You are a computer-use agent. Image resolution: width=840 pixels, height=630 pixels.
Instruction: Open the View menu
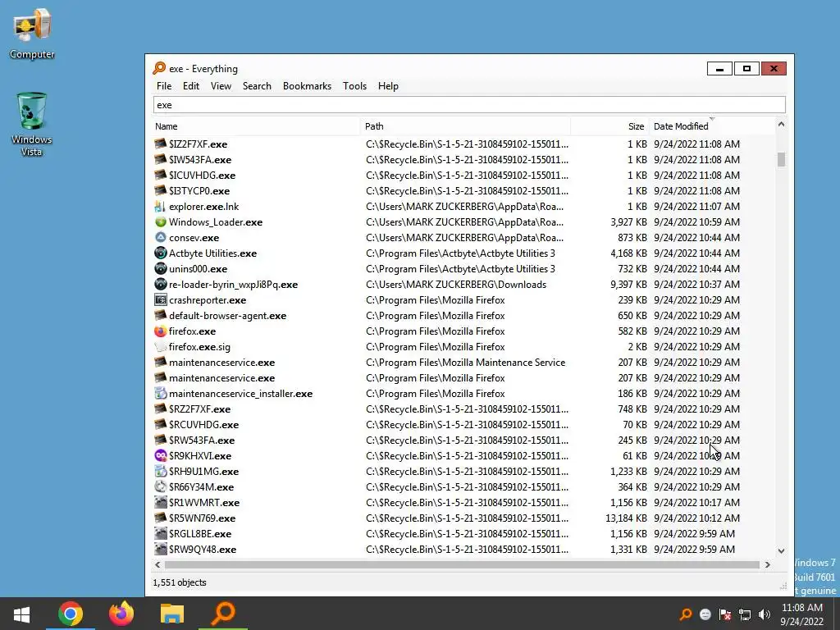point(221,85)
